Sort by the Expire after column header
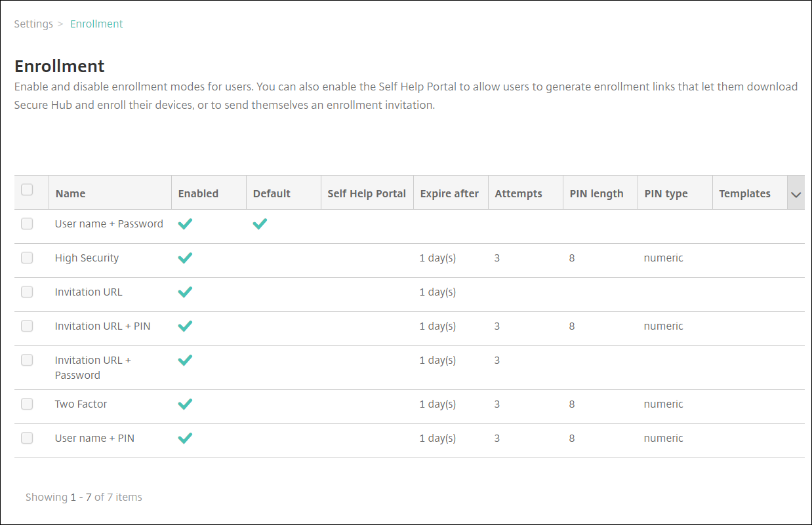This screenshot has width=812, height=525. pyautogui.click(x=449, y=194)
